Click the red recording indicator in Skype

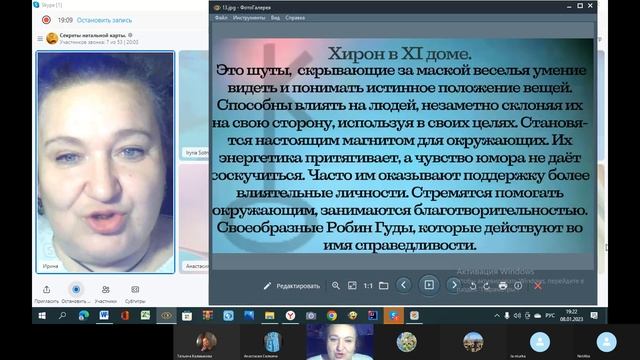click(x=46, y=20)
